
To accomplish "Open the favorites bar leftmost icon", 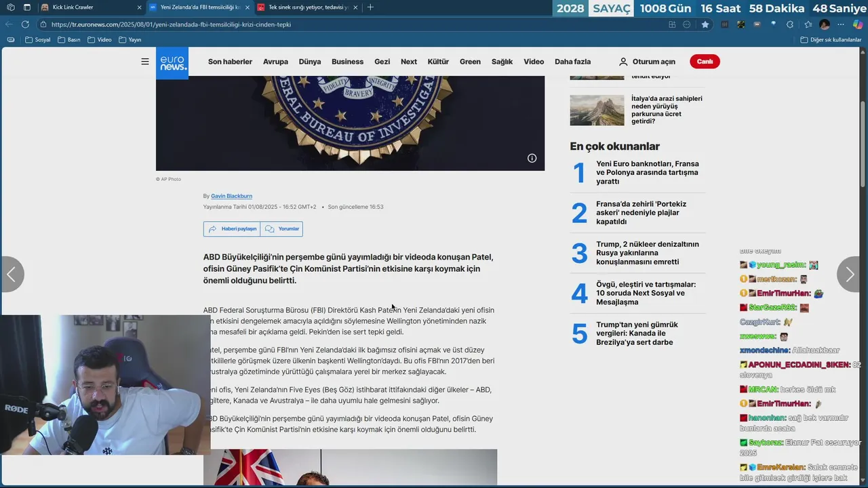I will point(10,40).
